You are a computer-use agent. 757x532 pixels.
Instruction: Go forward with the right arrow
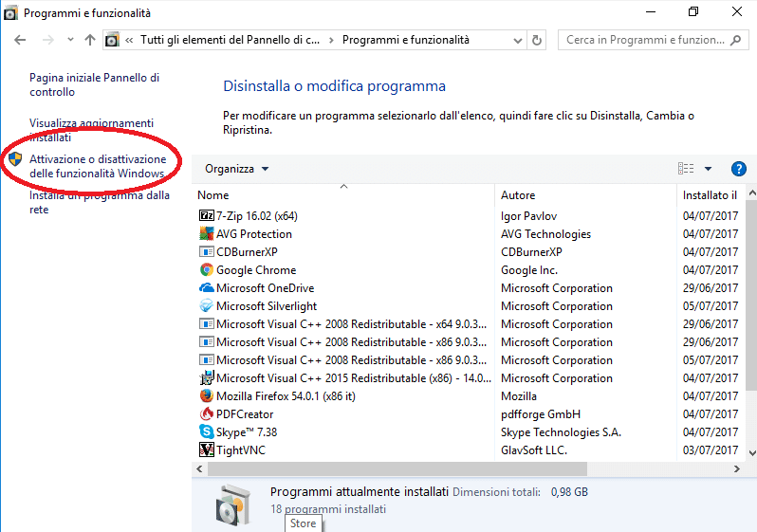(47, 40)
